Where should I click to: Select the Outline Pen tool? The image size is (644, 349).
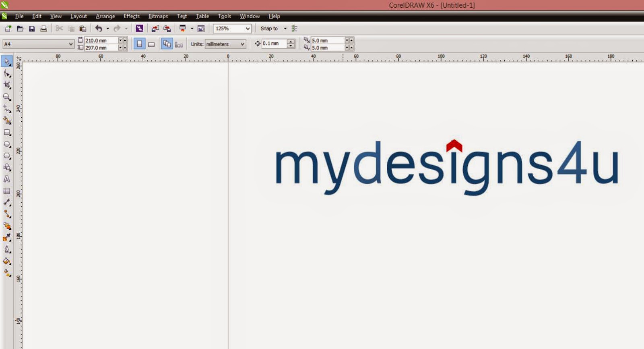(7, 249)
